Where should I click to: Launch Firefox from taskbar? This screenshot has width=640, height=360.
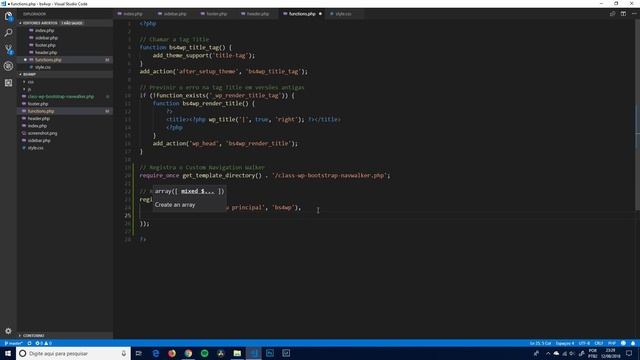172,353
